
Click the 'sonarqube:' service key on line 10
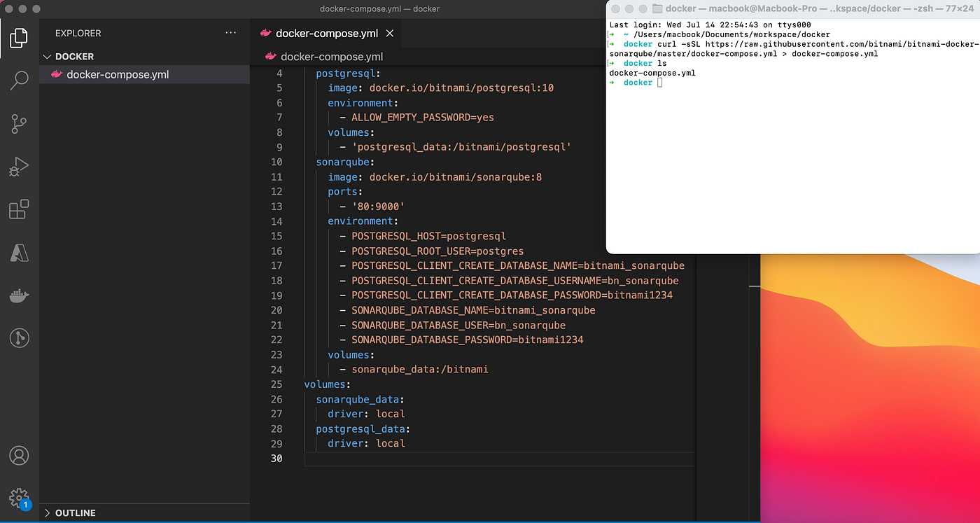click(345, 162)
